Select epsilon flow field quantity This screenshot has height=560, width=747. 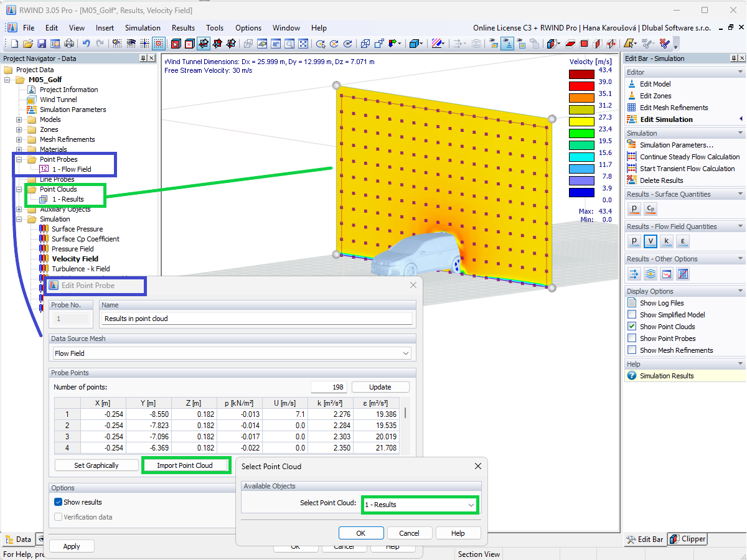682,241
